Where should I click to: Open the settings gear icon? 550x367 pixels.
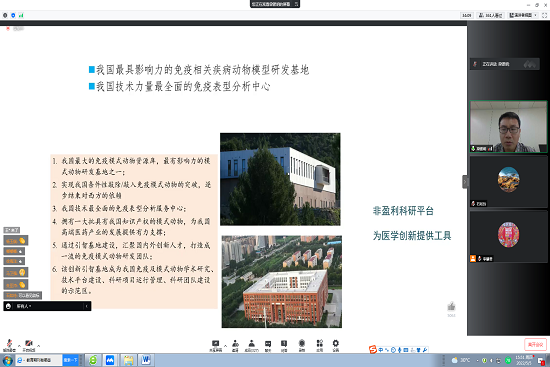336,345
